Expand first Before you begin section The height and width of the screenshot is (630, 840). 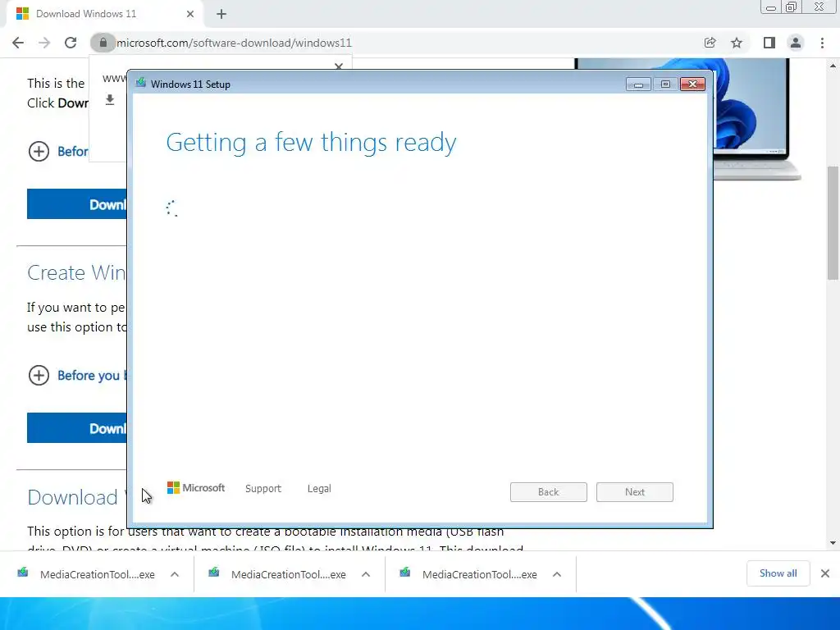click(58, 152)
